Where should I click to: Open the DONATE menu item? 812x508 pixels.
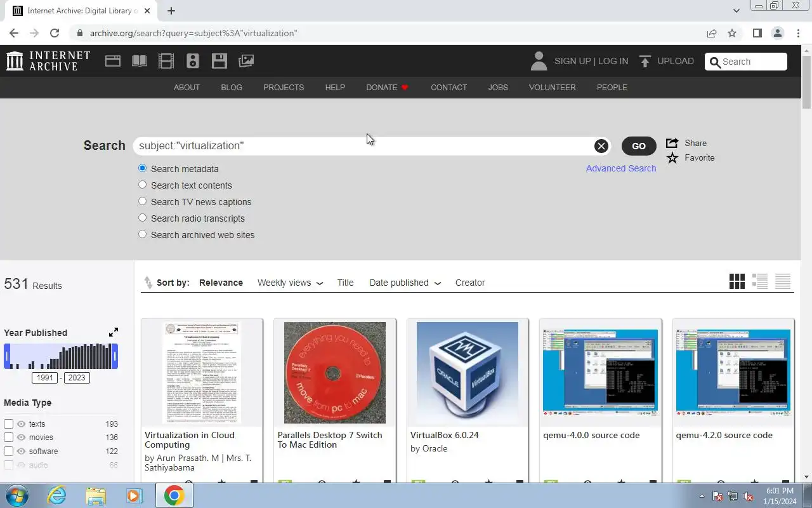[387, 88]
